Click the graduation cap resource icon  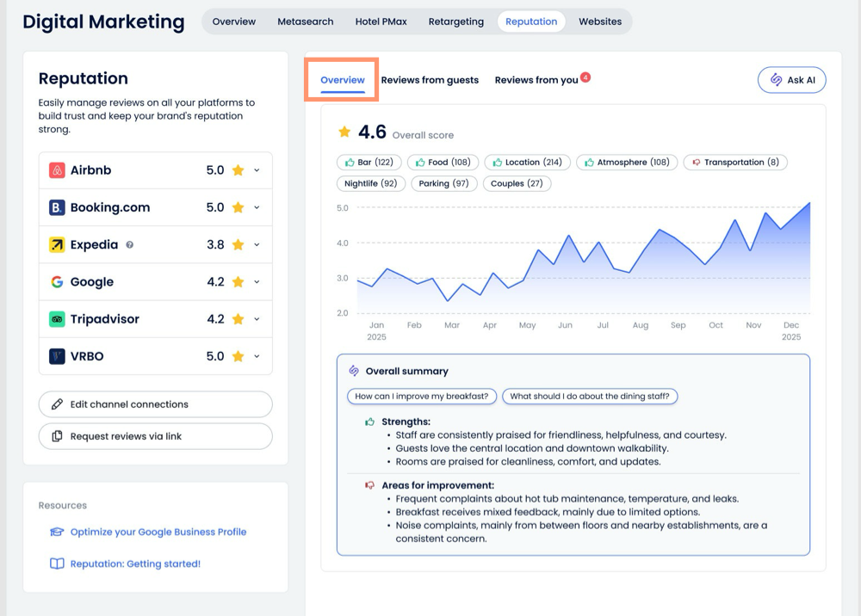57,532
